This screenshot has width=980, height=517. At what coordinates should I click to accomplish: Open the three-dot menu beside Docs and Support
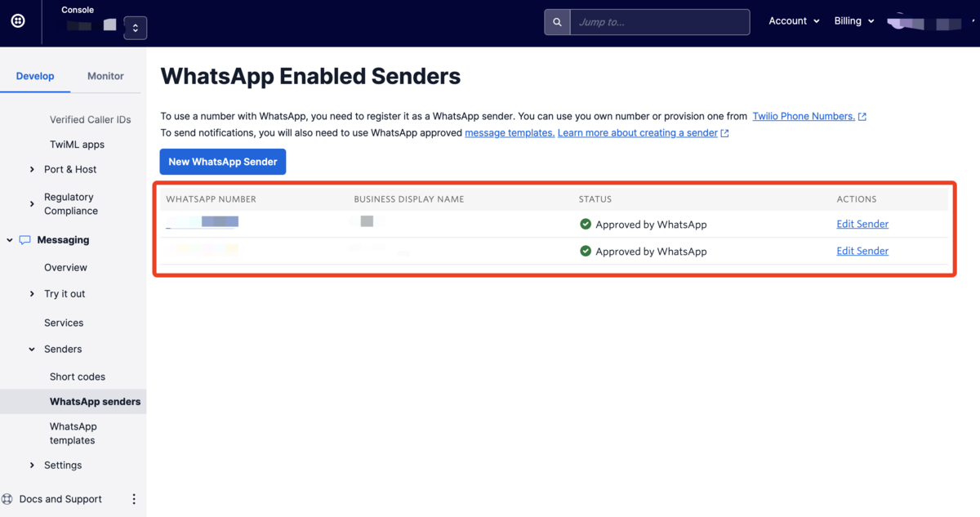134,499
